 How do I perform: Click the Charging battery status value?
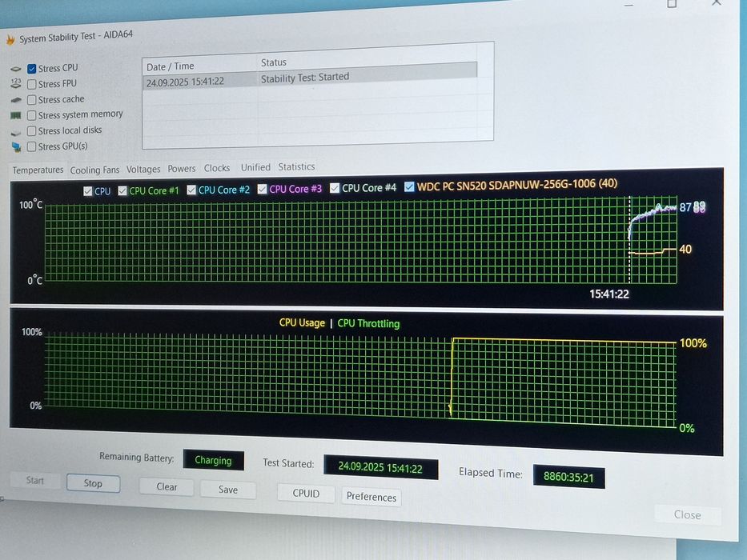[213, 461]
